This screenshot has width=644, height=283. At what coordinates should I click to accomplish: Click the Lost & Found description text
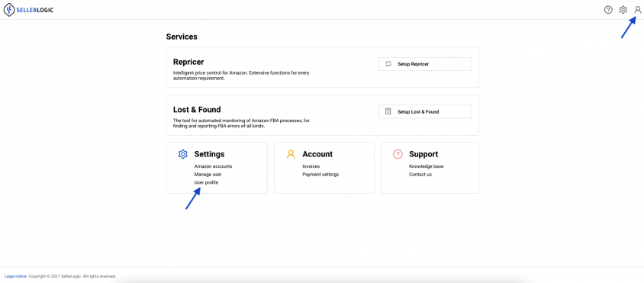click(x=241, y=124)
